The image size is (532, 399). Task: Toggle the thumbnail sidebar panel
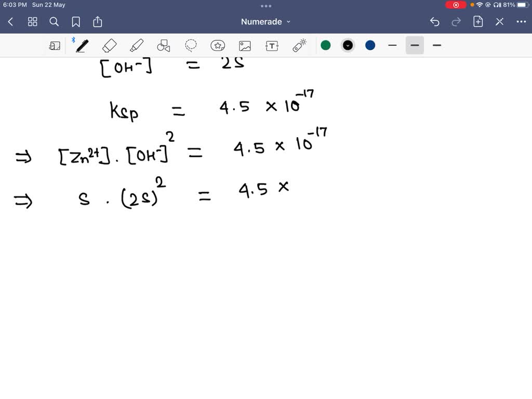point(55,45)
